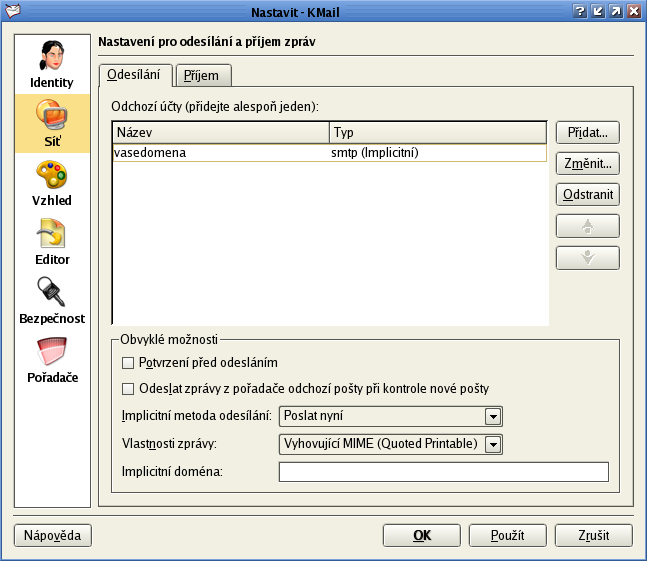Select the Odesílání tab
647x561 pixels.
pyautogui.click(x=136, y=75)
